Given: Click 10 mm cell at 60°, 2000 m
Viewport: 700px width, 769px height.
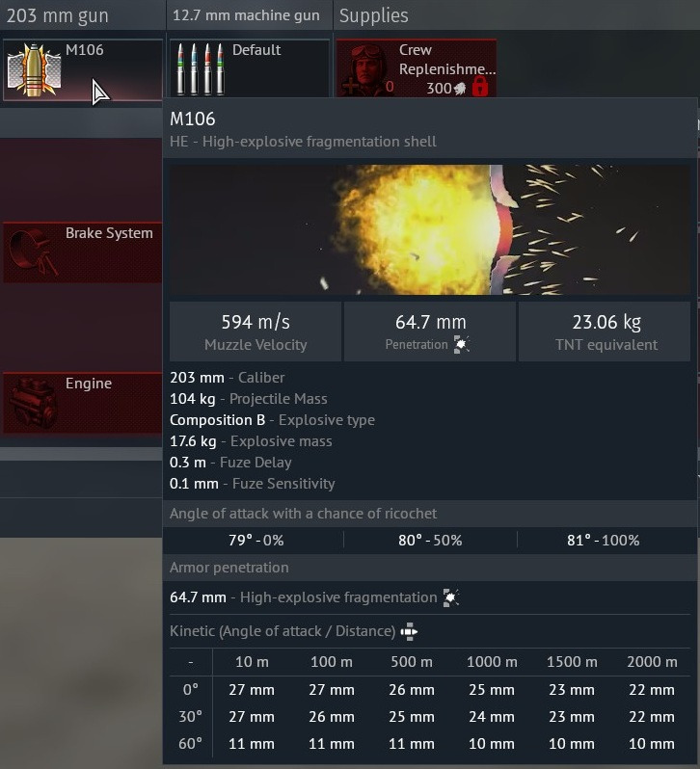Looking at the screenshot, I should click(652, 744).
